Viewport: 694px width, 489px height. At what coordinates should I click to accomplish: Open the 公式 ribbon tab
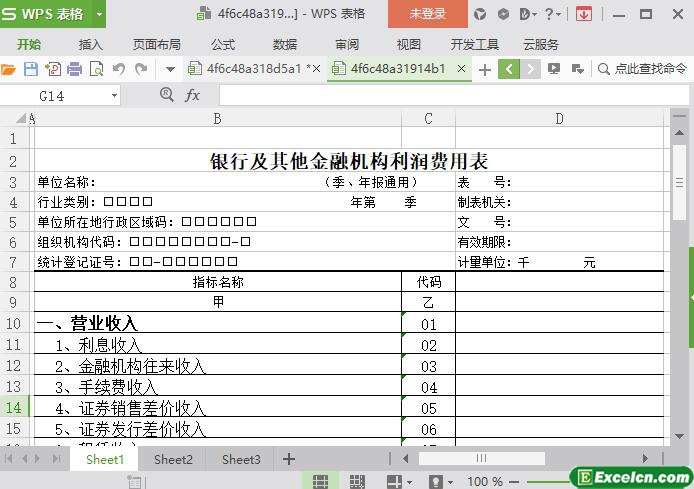coord(223,44)
